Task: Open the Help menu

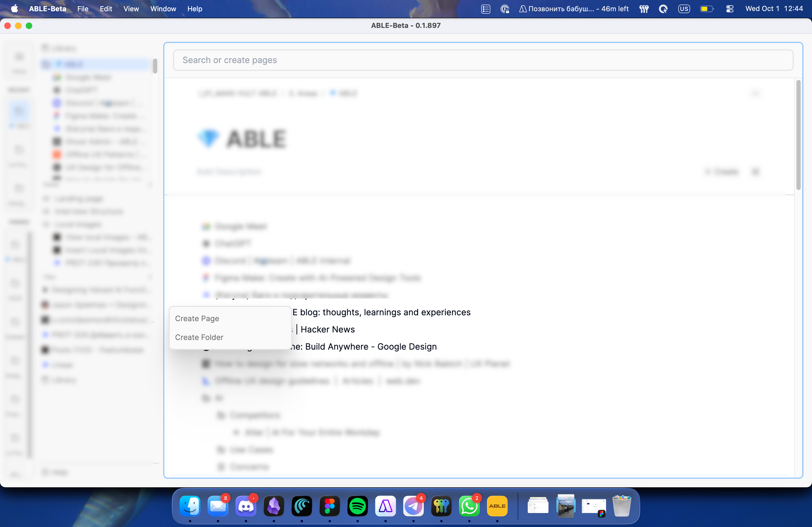Action: pyautogui.click(x=195, y=9)
